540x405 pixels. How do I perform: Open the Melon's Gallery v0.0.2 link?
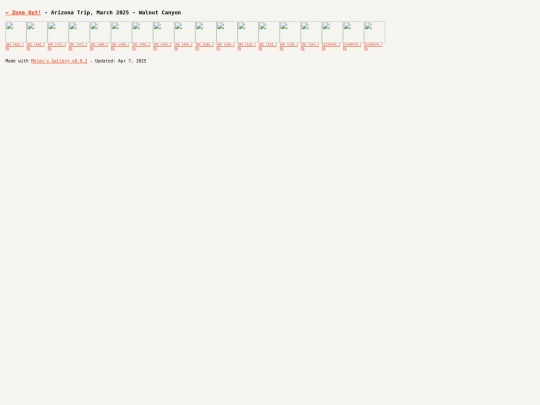point(59,61)
